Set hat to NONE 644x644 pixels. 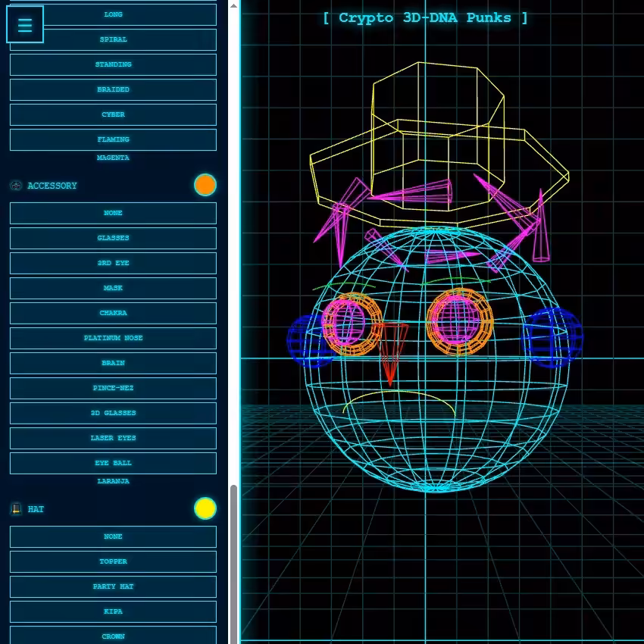point(113,537)
